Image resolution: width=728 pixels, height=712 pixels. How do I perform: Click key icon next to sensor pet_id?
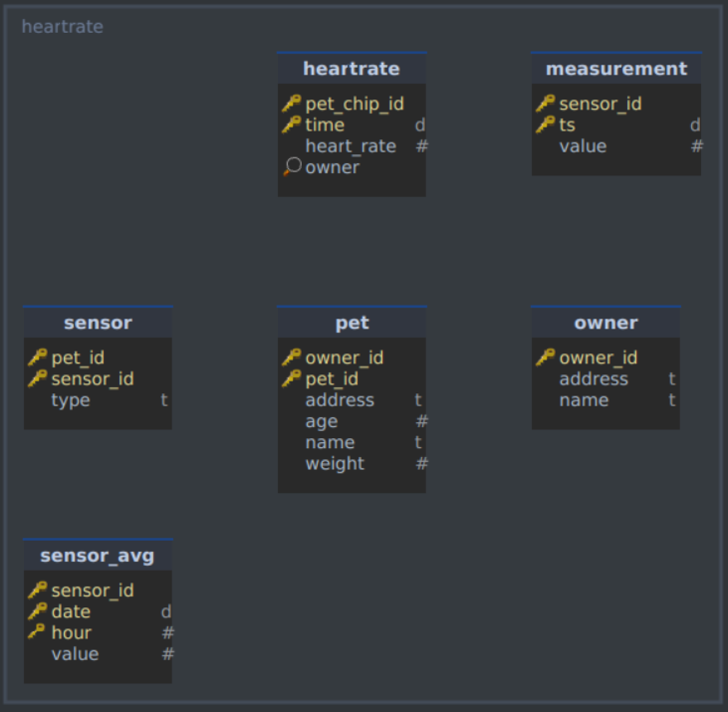38,357
